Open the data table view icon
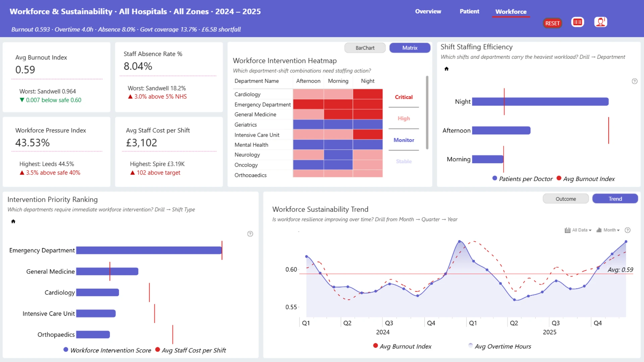Viewport: 644px width, 362px height. click(577, 22)
